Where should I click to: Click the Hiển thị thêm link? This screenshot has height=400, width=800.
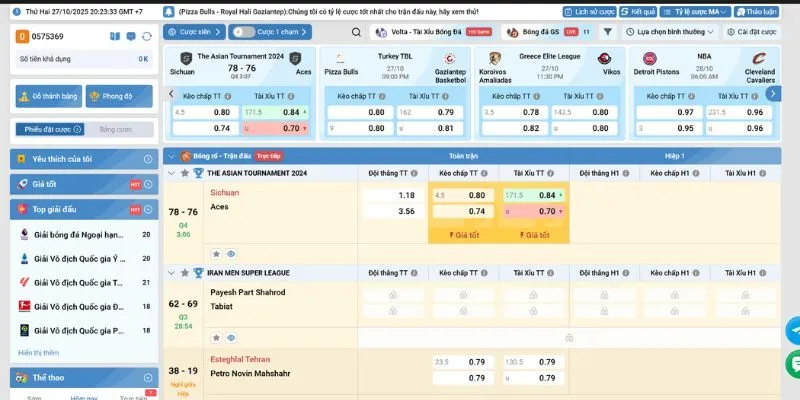coord(39,353)
